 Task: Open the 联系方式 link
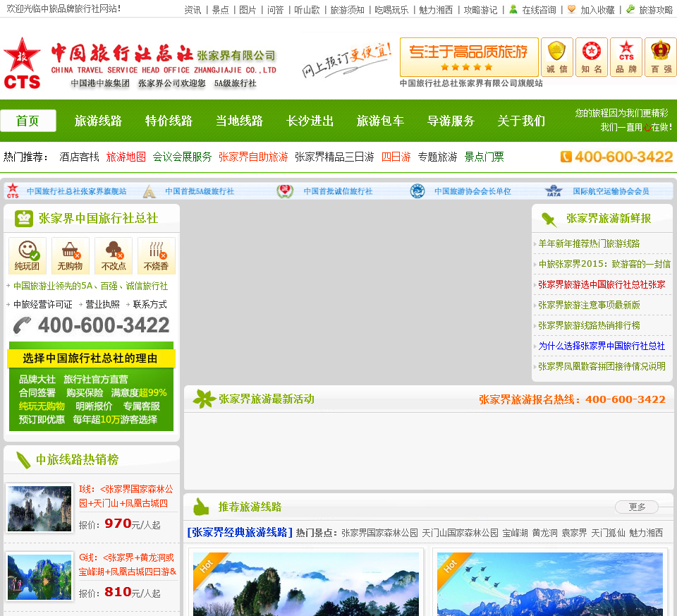pyautogui.click(x=150, y=305)
